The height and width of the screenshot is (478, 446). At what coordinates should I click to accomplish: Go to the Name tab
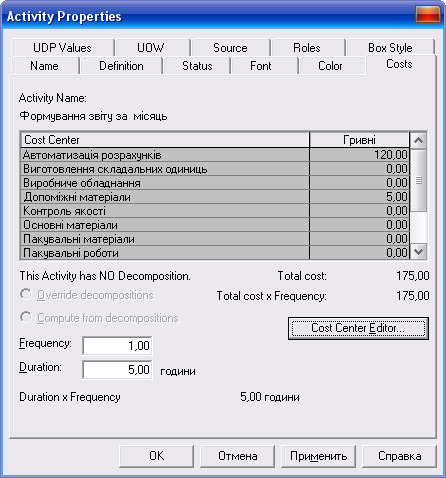(x=45, y=66)
